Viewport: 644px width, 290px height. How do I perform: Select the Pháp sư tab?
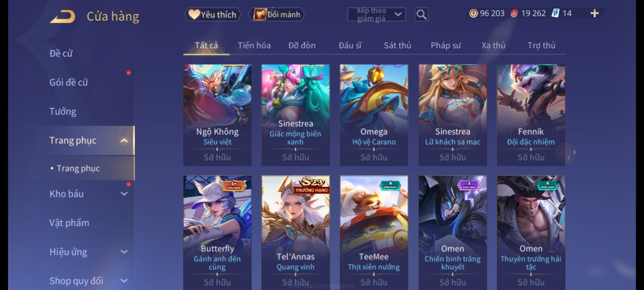(x=445, y=45)
